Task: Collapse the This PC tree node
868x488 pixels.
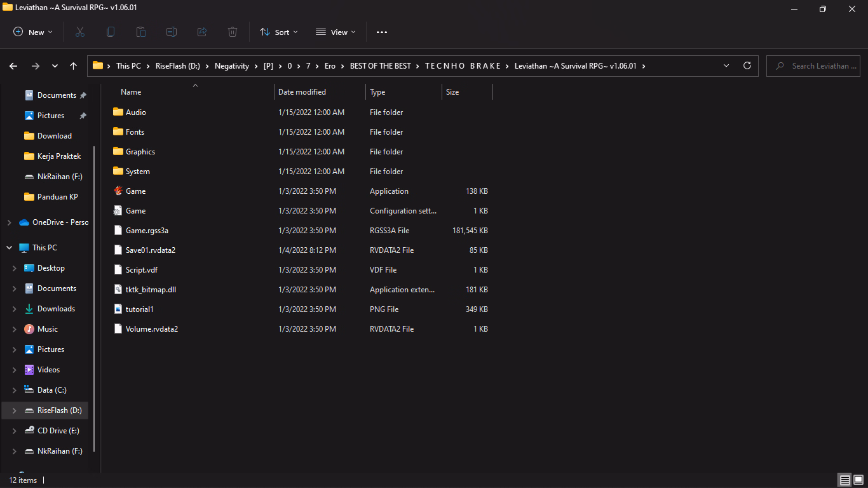Action: pyautogui.click(x=9, y=248)
